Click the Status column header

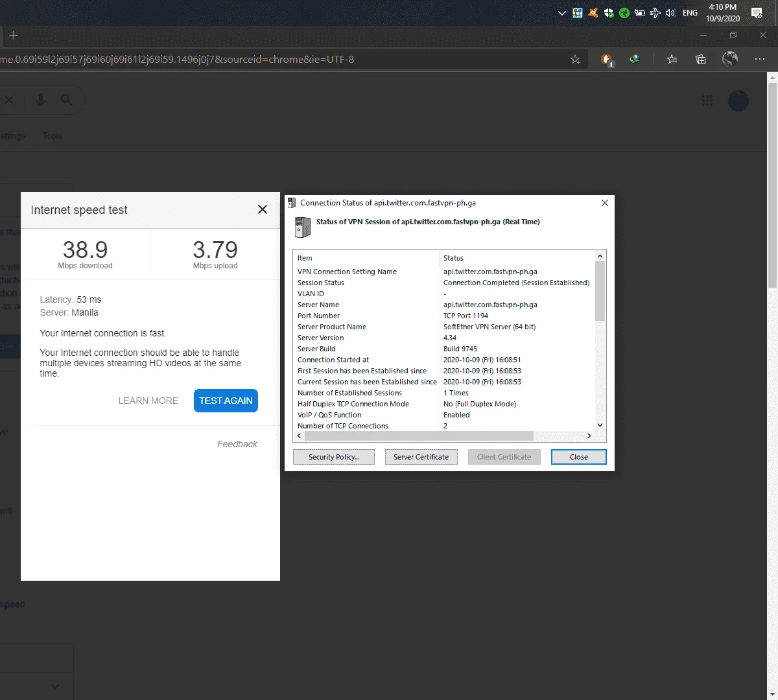click(x=517, y=258)
